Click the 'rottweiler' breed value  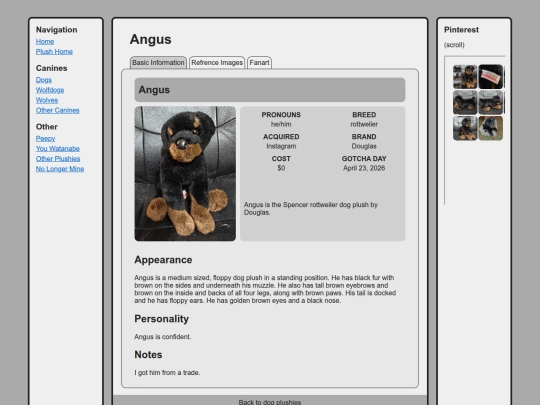364,124
